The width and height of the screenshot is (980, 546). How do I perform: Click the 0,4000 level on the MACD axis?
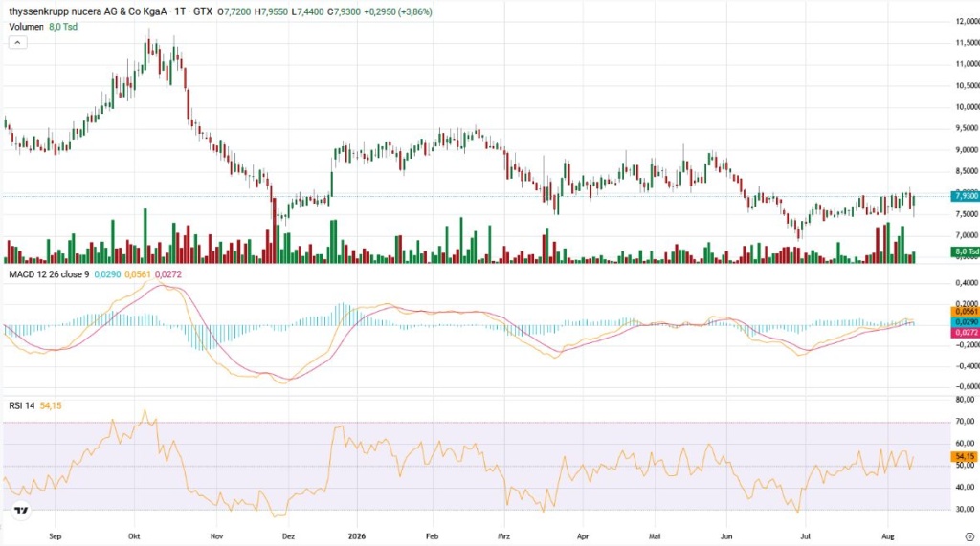click(x=967, y=283)
